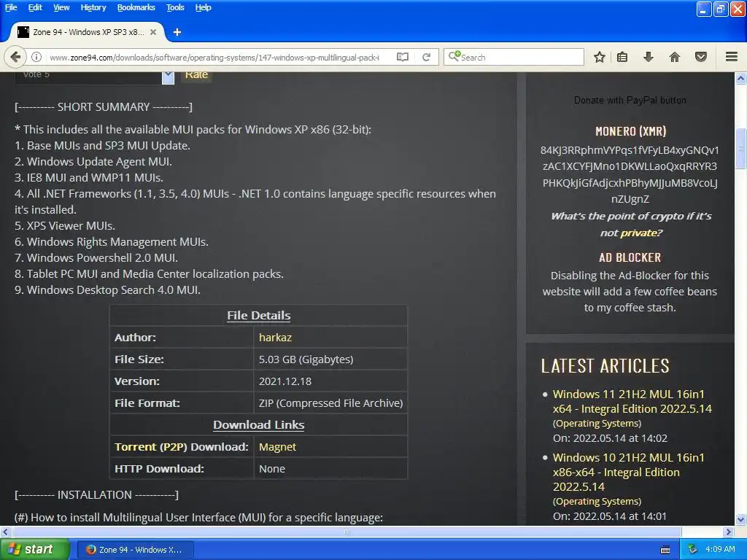Click Donate with PayPal button text

pos(630,100)
